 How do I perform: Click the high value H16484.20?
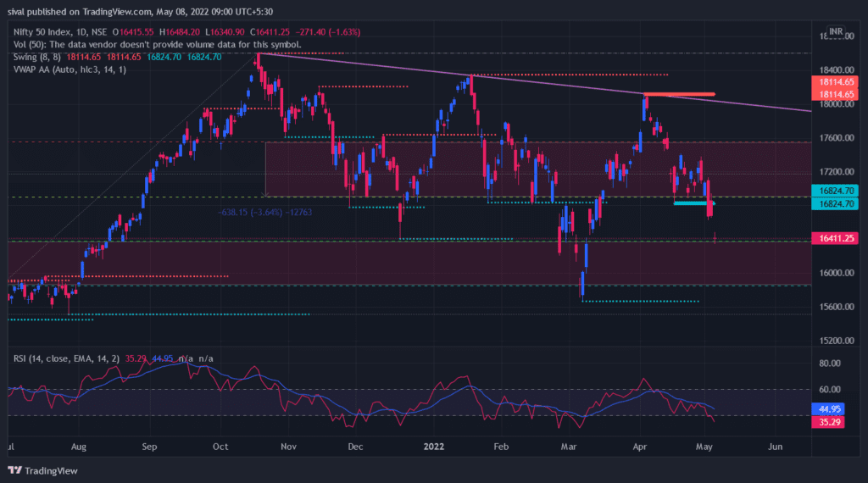point(180,32)
